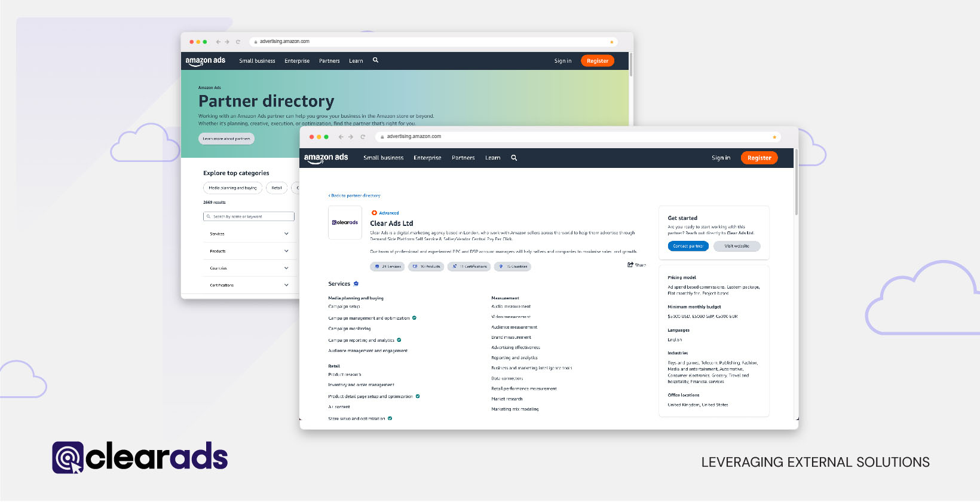
Task: Click badge icon next to Services heading
Action: point(356,284)
